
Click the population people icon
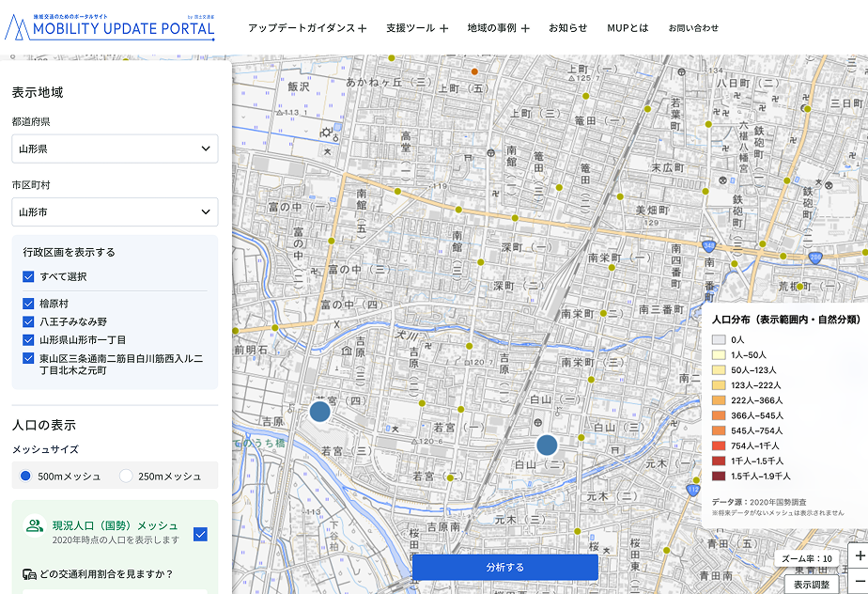coord(34,526)
